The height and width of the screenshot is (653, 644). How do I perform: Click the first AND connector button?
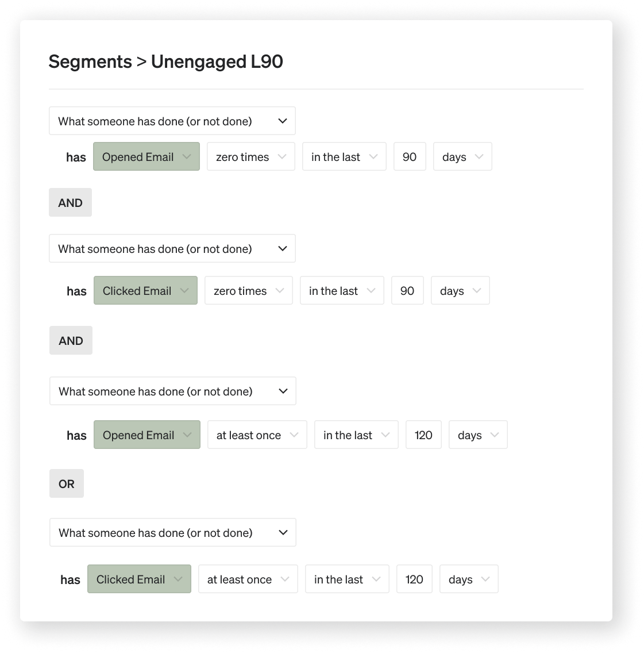[70, 202]
